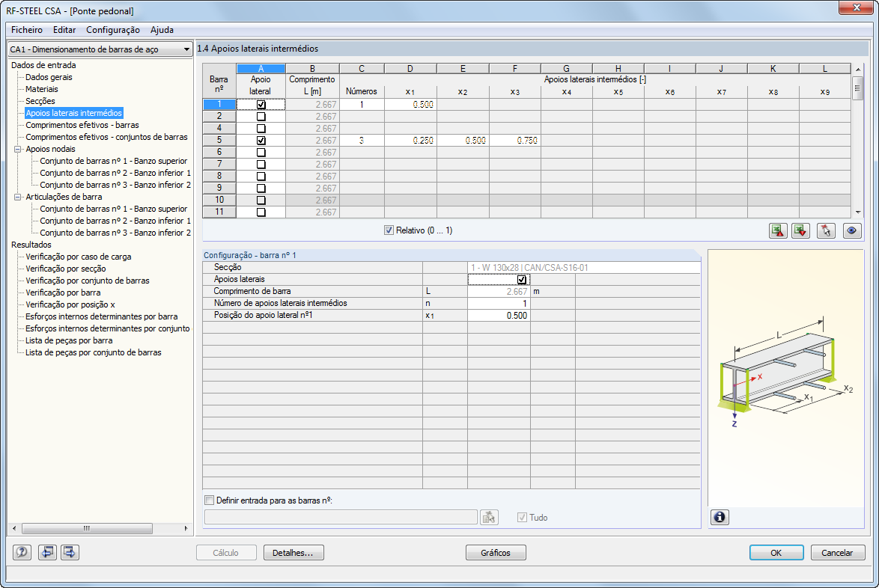Toggle the Relativo (0 ... 1) checkbox
This screenshot has width=879, height=588.
point(389,230)
